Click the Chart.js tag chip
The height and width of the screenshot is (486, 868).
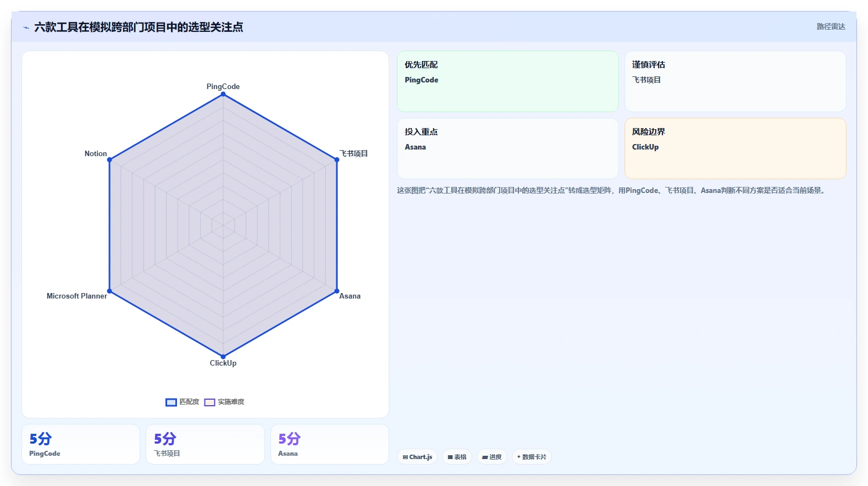pyautogui.click(x=417, y=457)
